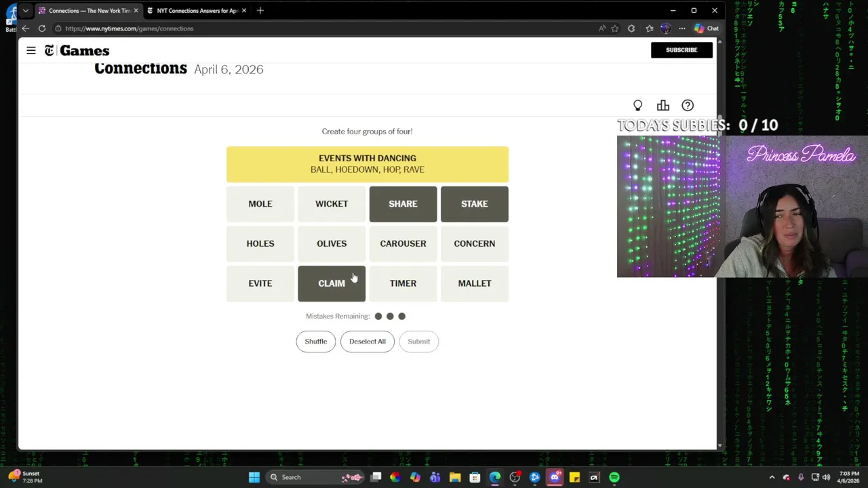The height and width of the screenshot is (488, 868).
Task: Click the browser address bar URL
Action: pos(130,28)
